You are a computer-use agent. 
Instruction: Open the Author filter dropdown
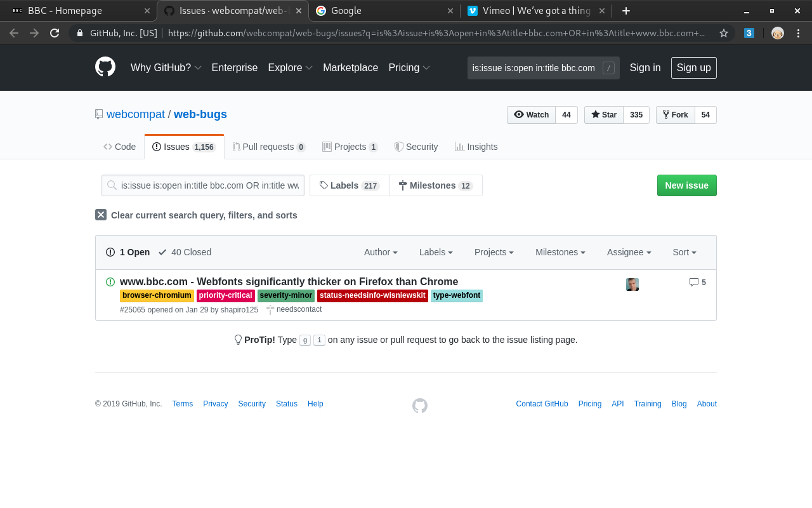(x=381, y=252)
